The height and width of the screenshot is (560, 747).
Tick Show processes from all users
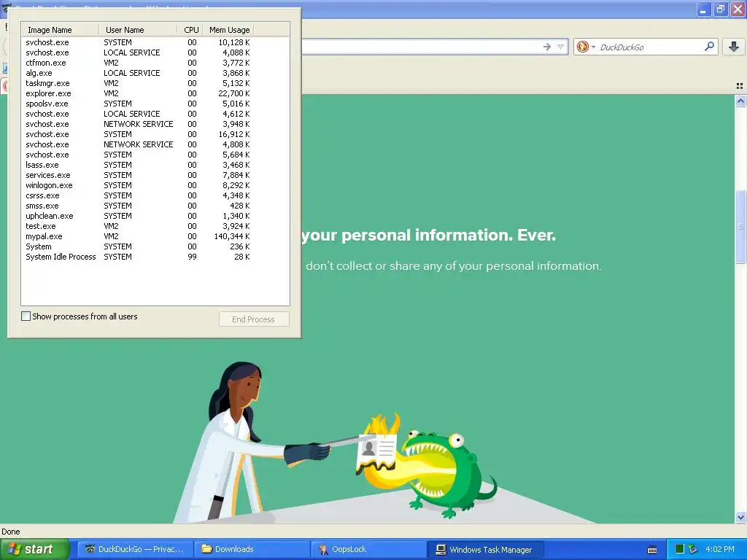click(26, 316)
